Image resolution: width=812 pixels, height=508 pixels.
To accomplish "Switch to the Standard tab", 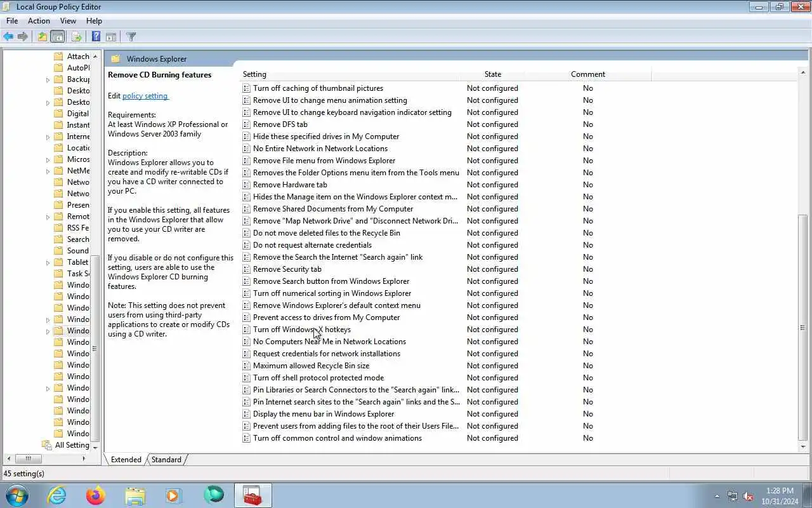I will tap(166, 460).
